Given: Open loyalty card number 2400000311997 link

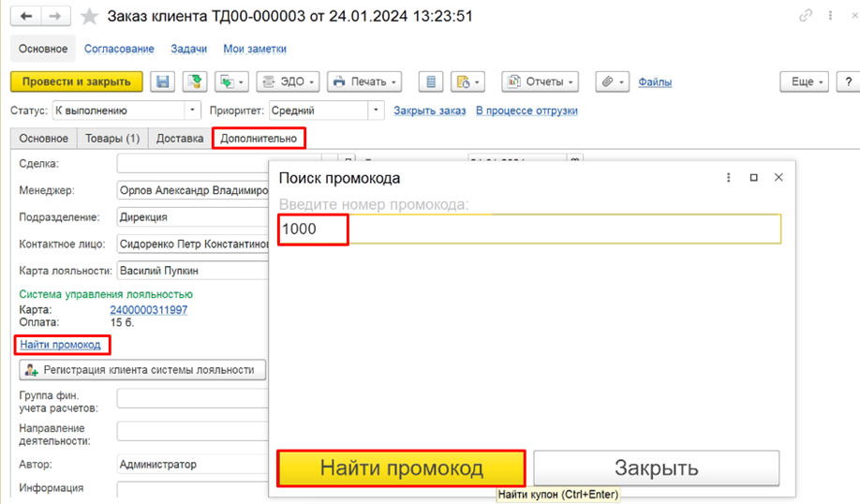Looking at the screenshot, I should [149, 310].
